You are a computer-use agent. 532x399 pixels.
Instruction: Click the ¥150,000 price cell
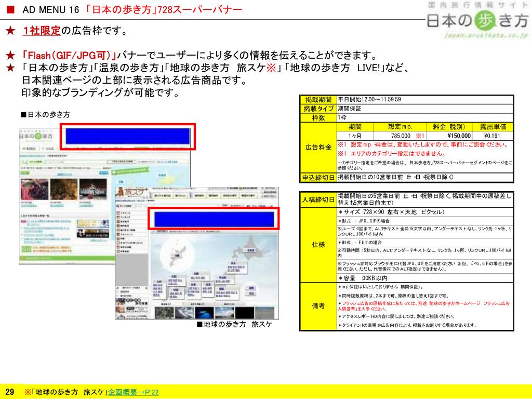pos(449,136)
